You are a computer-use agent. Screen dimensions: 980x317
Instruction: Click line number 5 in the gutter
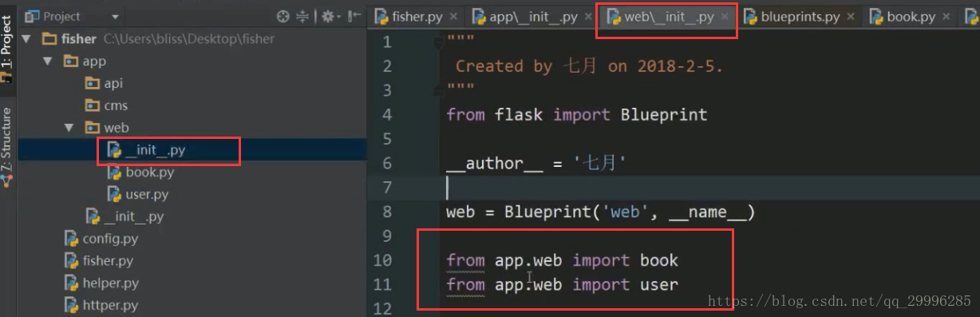[x=387, y=139]
